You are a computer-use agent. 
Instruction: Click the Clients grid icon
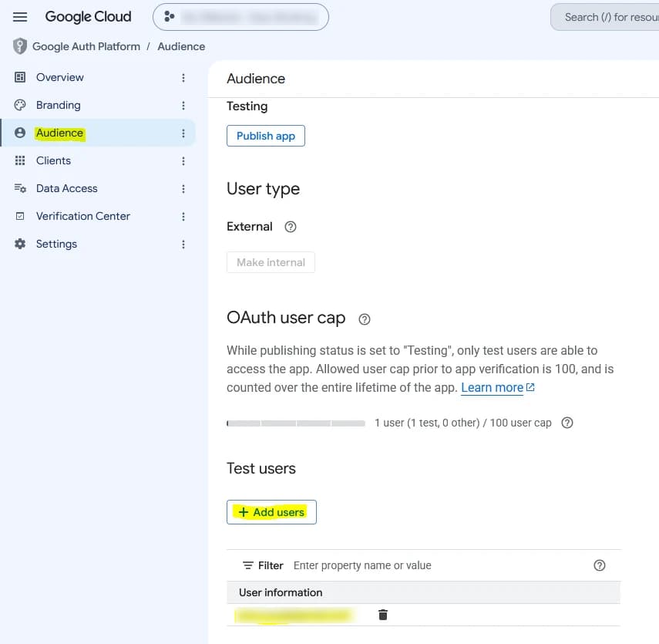coord(20,160)
